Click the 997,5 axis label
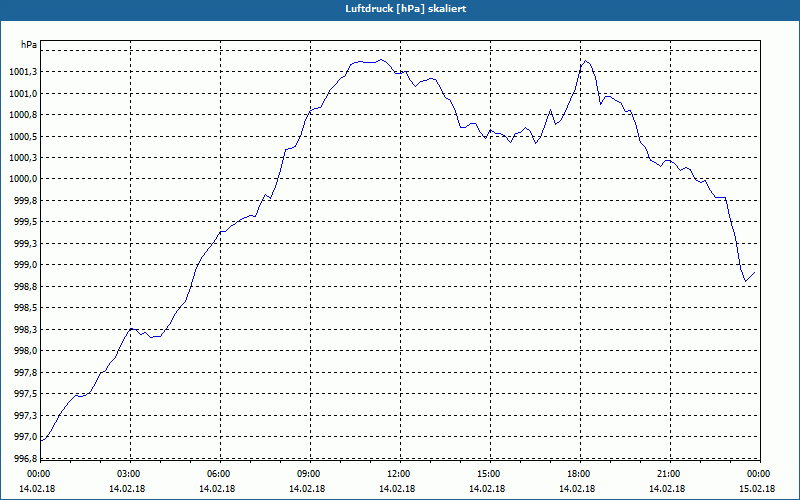Screen dimensions: 800x500 click(25, 394)
